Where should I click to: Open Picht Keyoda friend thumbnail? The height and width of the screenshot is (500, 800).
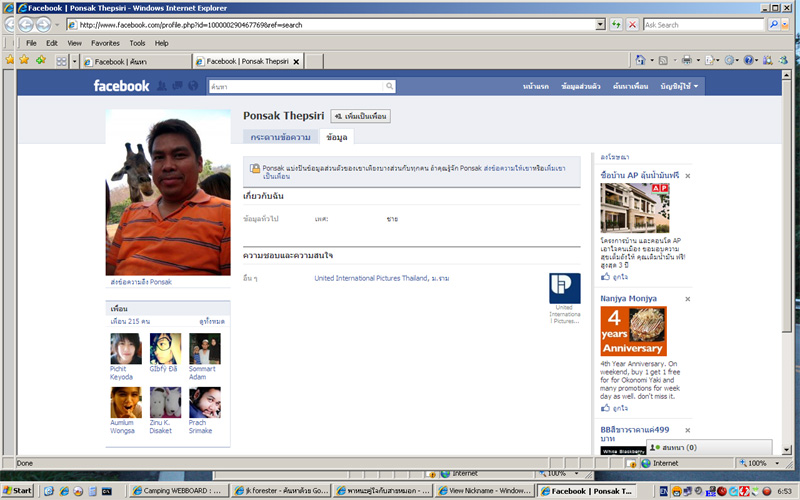pos(126,348)
